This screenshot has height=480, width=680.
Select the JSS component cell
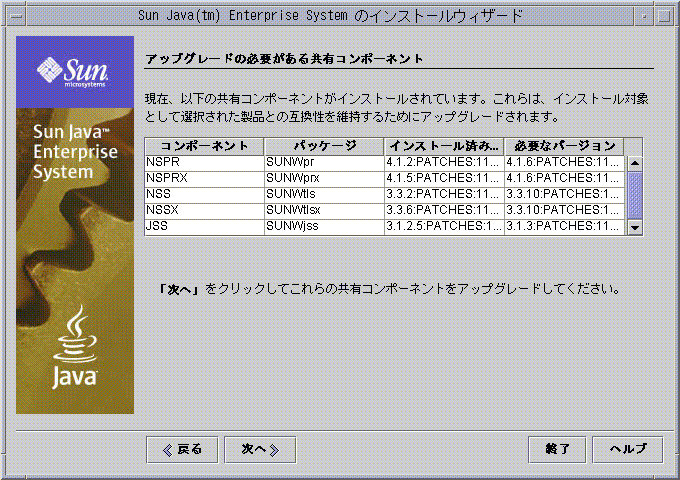click(205, 227)
